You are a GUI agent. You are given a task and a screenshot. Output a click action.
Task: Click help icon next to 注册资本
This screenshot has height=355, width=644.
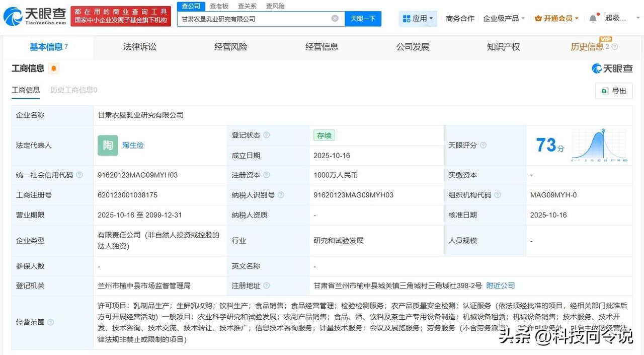tap(267, 175)
